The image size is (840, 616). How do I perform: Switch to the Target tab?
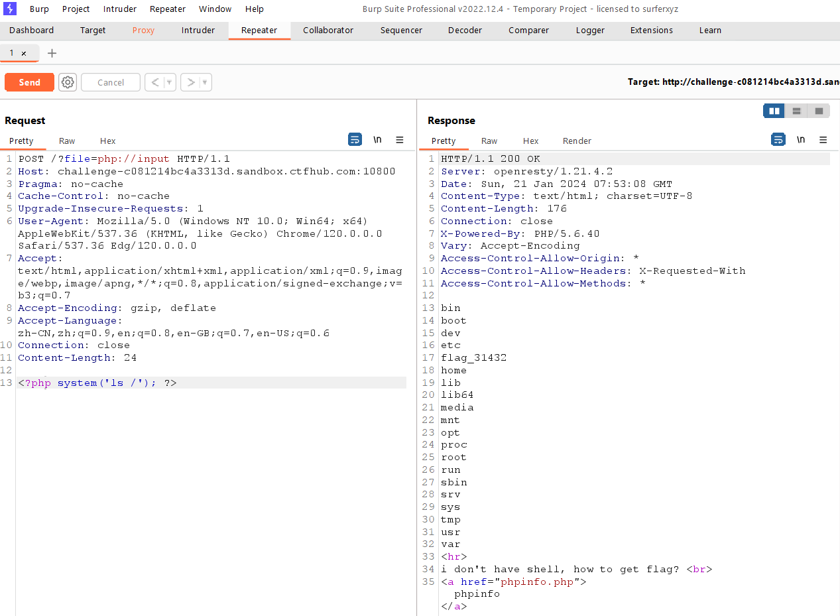point(93,31)
